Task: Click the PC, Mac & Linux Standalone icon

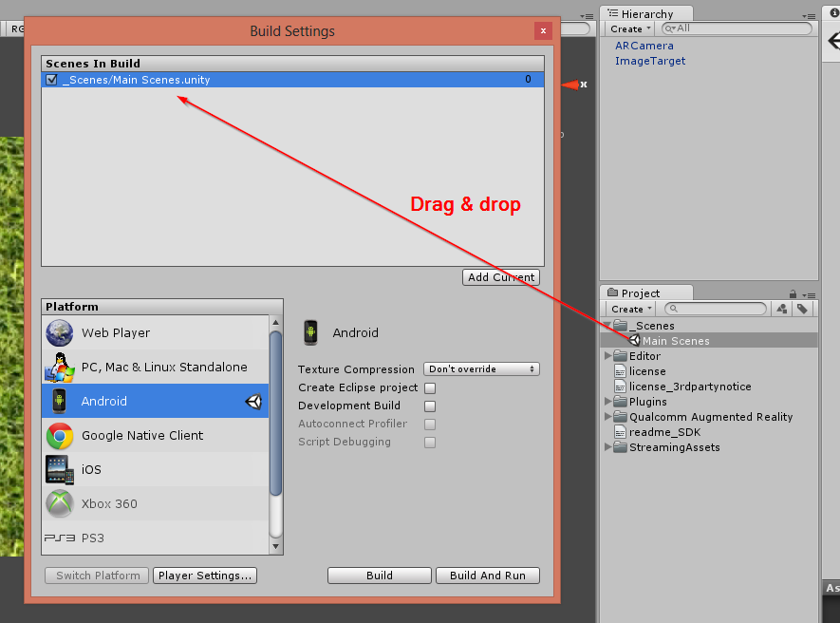Action: click(59, 368)
